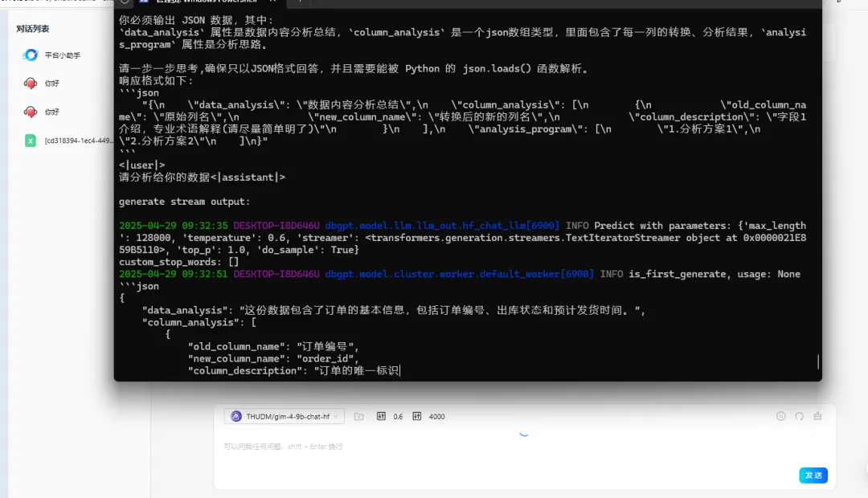Image resolution: width=868 pixels, height=498 pixels.
Task: Select the first 你好 conversation
Action: (x=52, y=84)
